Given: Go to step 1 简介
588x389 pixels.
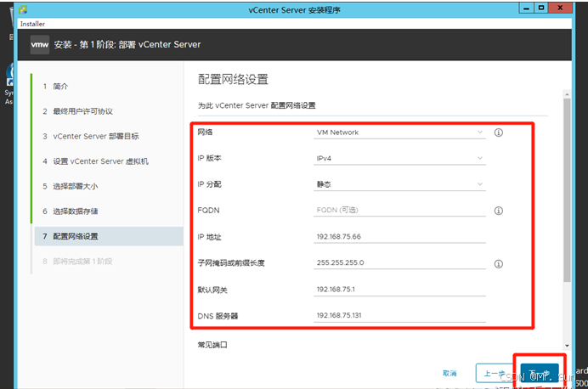Looking at the screenshot, I should point(55,86).
